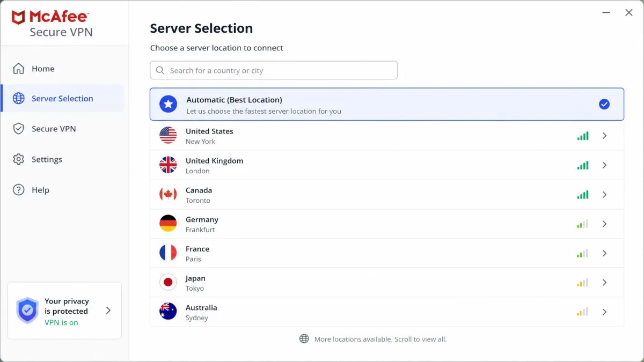Open Help in the sidebar
The image size is (644, 362).
pos(63,190)
